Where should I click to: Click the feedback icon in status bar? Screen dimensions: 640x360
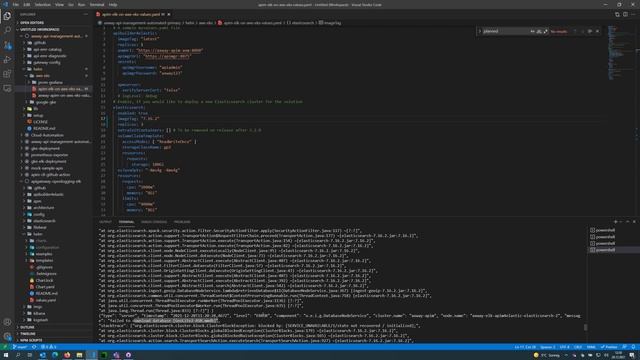point(624,347)
